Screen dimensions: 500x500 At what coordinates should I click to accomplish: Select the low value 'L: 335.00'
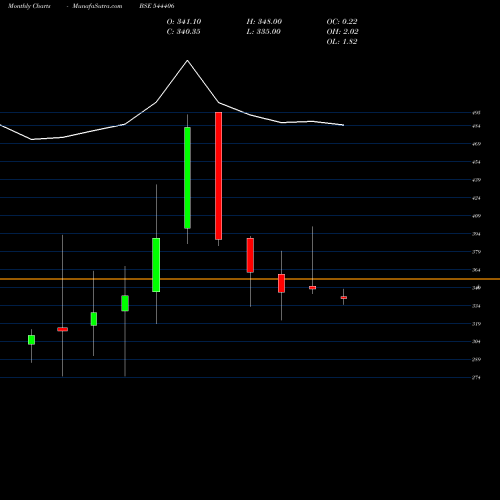[264, 32]
